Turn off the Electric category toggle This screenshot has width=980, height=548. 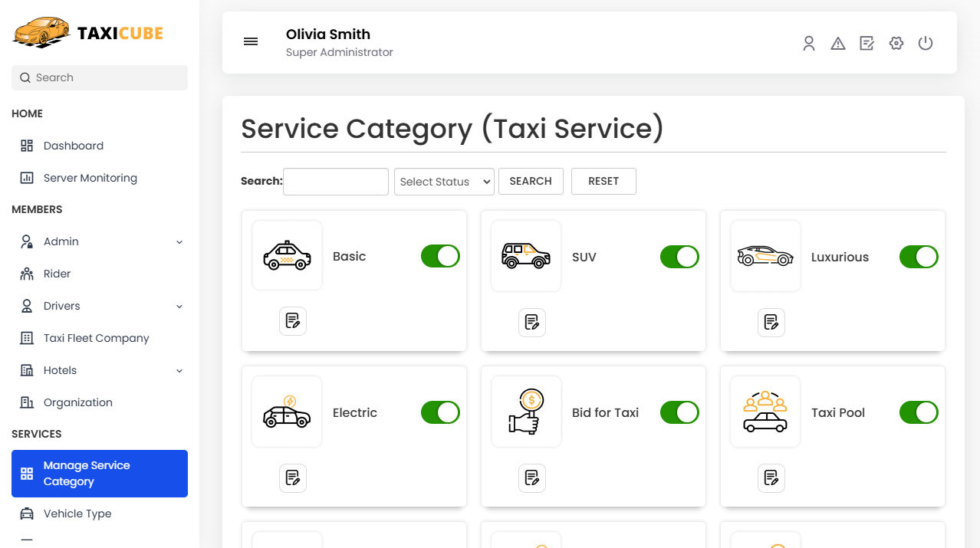tap(439, 412)
